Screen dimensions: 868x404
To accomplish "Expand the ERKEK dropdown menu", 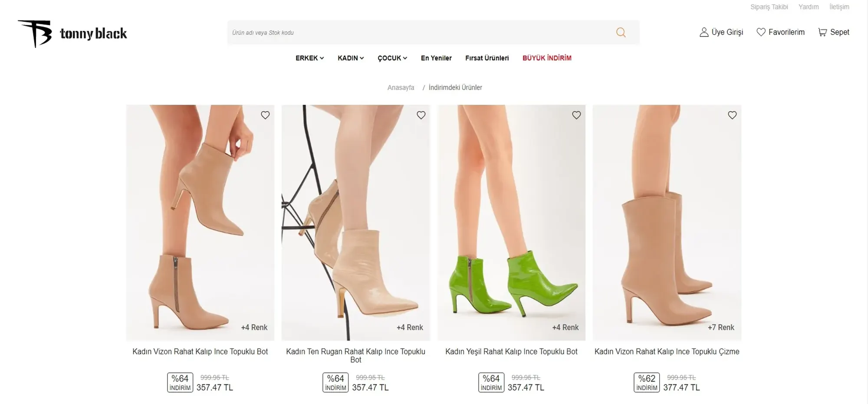I will [309, 58].
